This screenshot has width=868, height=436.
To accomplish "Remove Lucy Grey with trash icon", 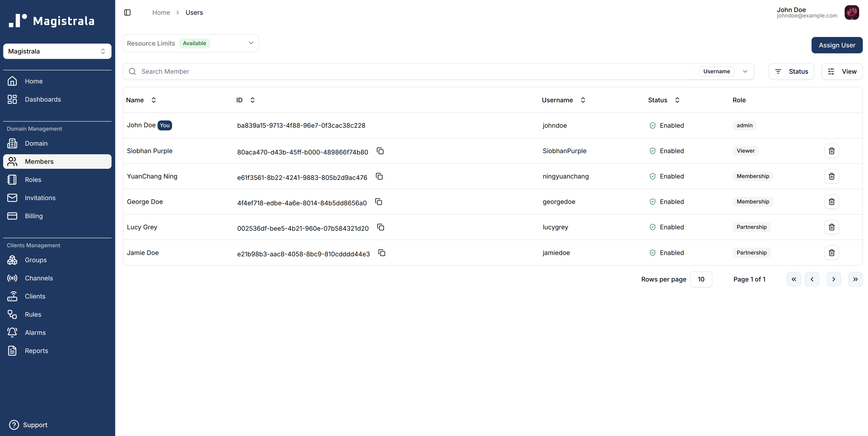I will (x=831, y=227).
